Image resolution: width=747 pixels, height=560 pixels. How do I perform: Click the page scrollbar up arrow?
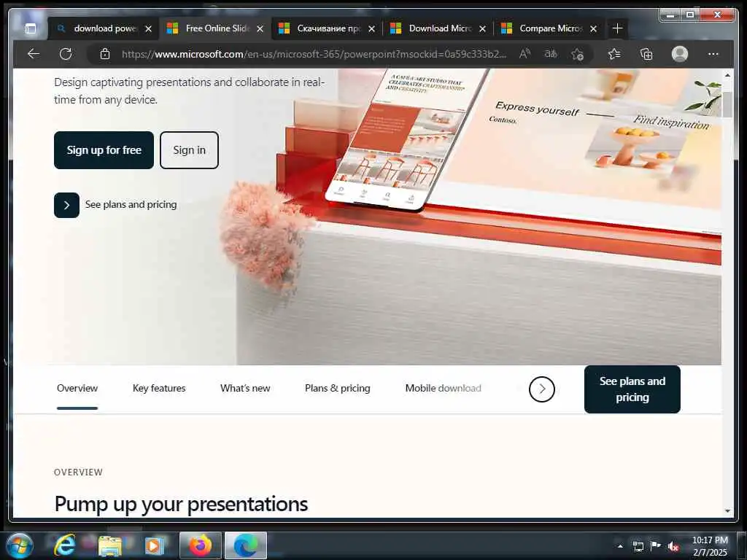(727, 75)
